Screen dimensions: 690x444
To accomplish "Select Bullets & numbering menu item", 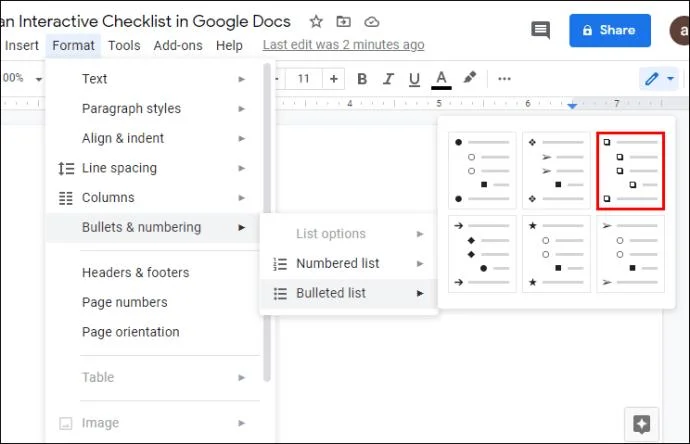I will click(152, 228).
